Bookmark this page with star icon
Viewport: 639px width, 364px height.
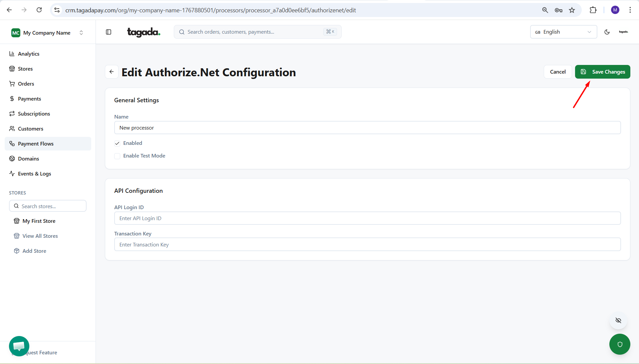[572, 10]
